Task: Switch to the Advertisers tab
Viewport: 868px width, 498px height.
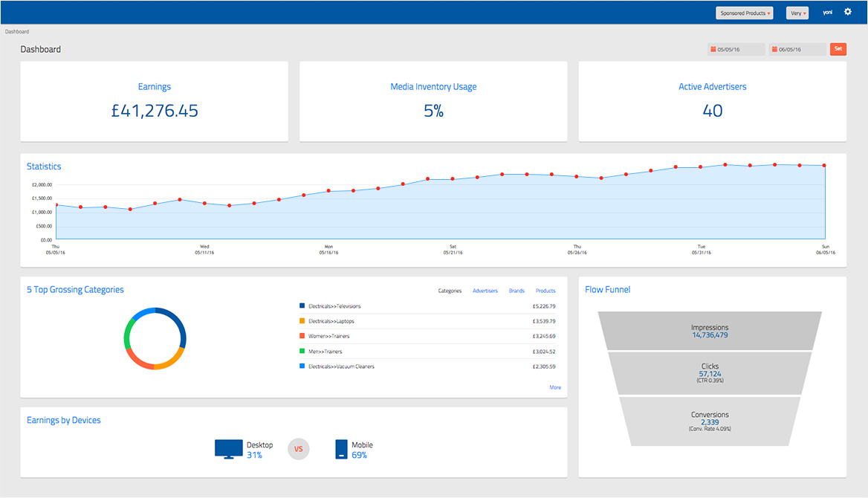Action: [485, 291]
